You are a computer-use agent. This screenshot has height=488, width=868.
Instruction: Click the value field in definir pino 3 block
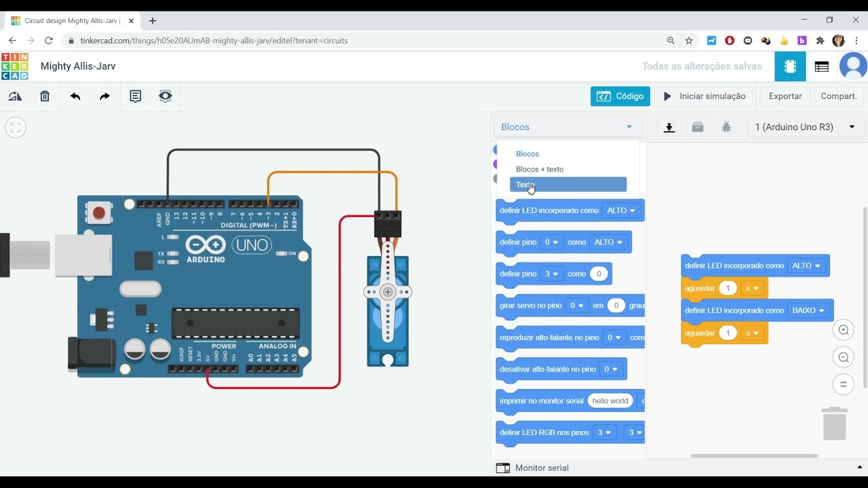(x=599, y=274)
